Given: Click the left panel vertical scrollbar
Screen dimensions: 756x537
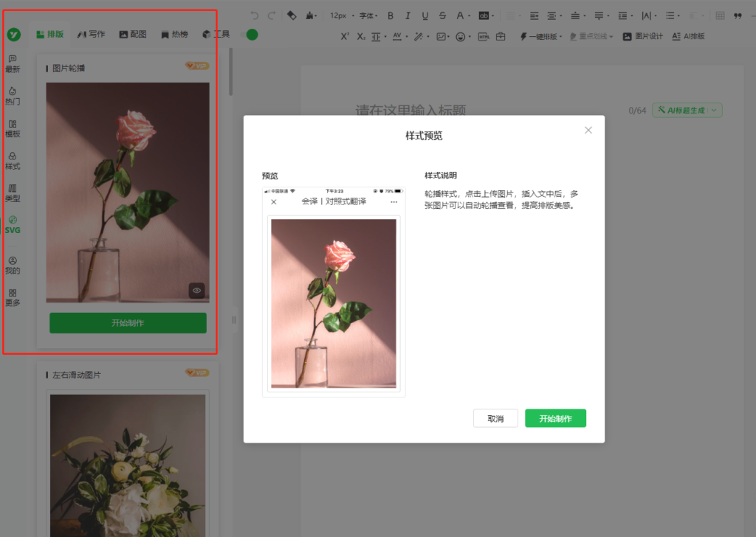Looking at the screenshot, I should pyautogui.click(x=231, y=72).
